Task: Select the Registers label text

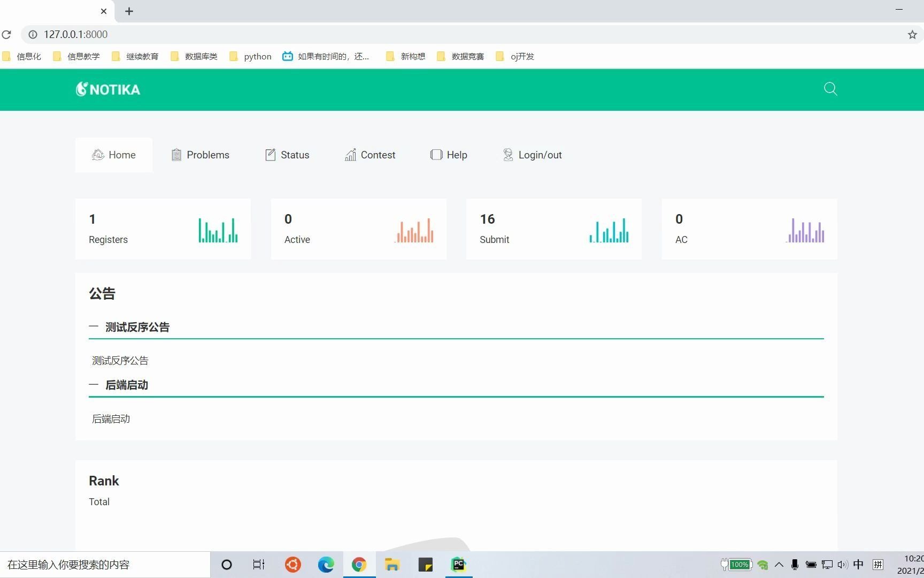Action: pyautogui.click(x=108, y=240)
